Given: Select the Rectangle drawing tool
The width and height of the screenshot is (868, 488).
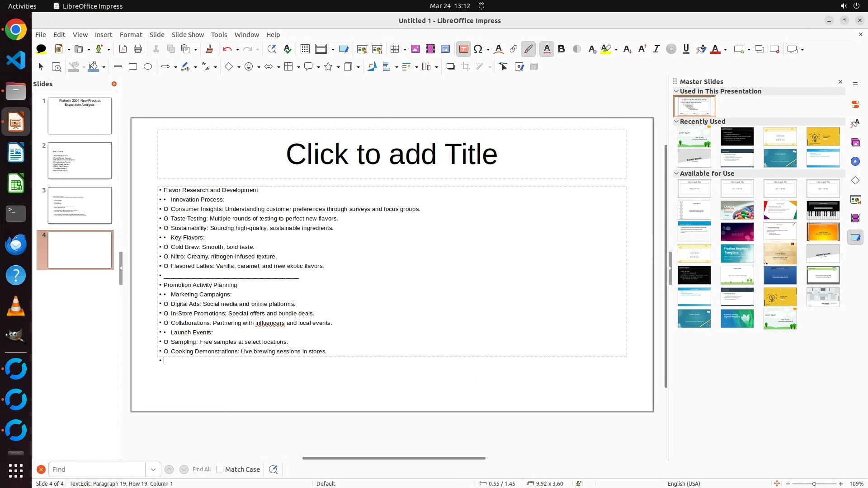Looking at the screenshot, I should 133,67.
